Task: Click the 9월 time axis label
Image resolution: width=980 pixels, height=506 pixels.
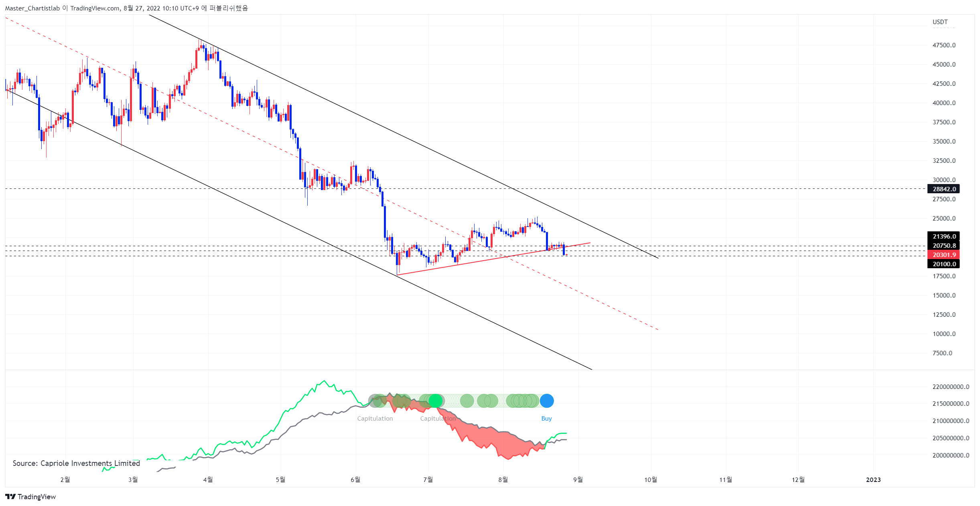Action: click(578, 480)
